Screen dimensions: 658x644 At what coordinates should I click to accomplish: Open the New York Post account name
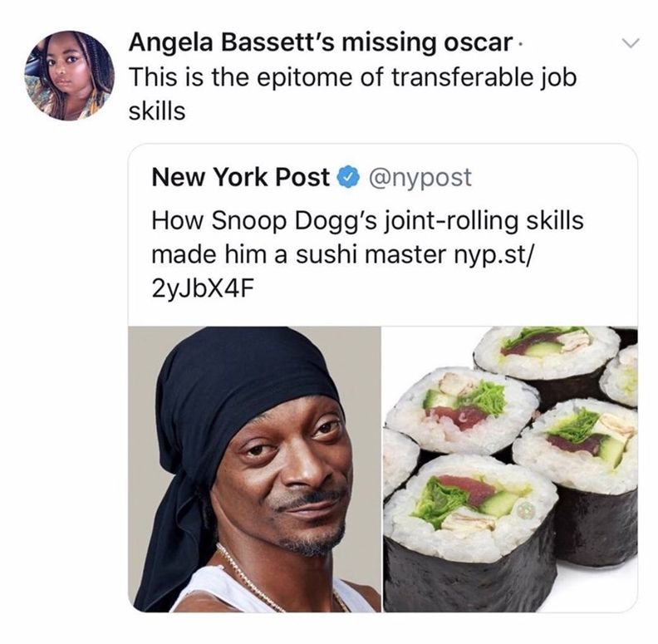coord(240,177)
